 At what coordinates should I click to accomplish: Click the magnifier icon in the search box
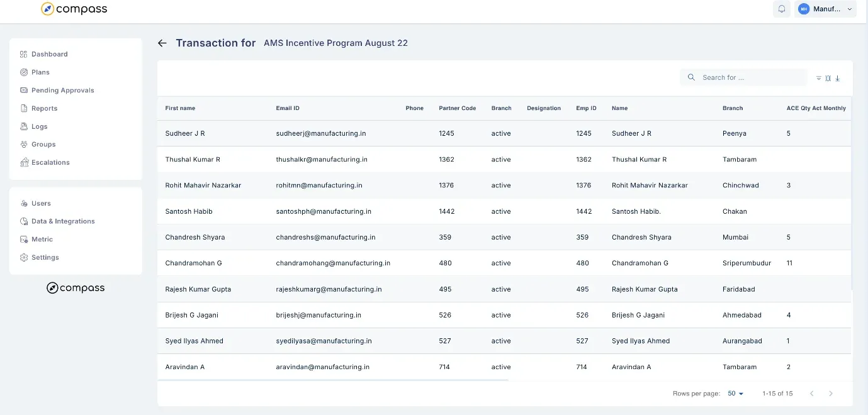[x=691, y=77]
